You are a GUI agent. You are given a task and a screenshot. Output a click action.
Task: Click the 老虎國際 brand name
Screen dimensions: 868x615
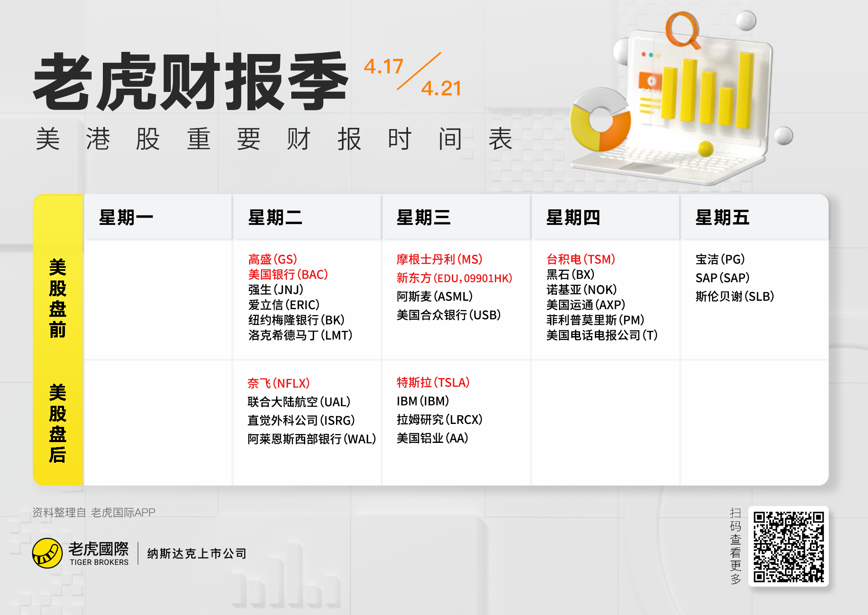coord(99,549)
